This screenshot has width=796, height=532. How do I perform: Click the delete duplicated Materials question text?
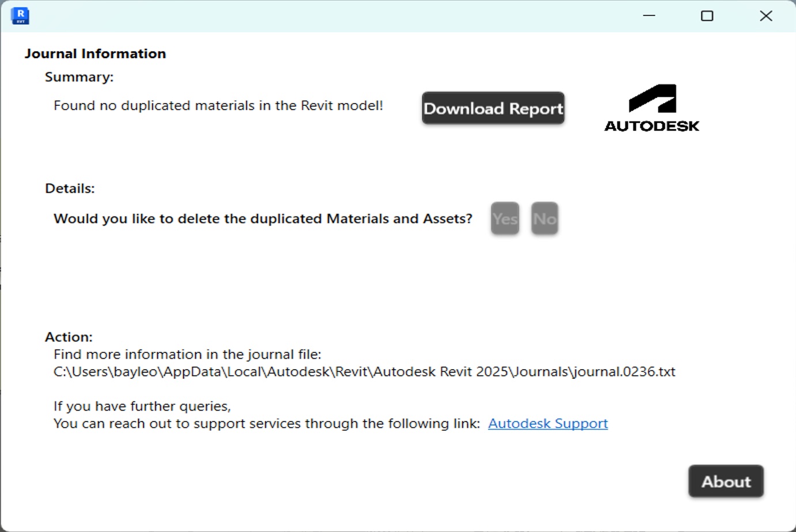pyautogui.click(x=263, y=218)
